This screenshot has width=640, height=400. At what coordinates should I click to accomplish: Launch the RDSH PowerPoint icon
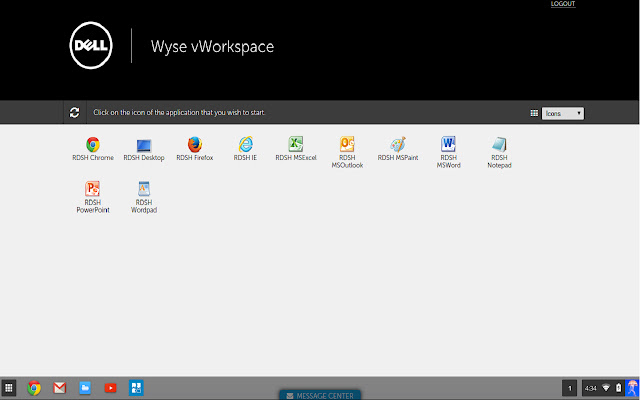tap(93, 189)
